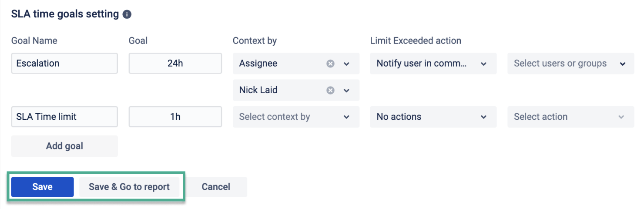Screen dimensions: 644x209
Task: Click the chevron arrow of Select users or groups
Action: [623, 64]
